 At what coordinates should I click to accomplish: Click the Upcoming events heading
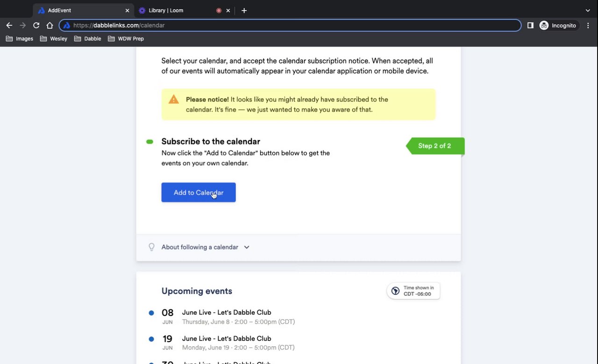tap(197, 291)
